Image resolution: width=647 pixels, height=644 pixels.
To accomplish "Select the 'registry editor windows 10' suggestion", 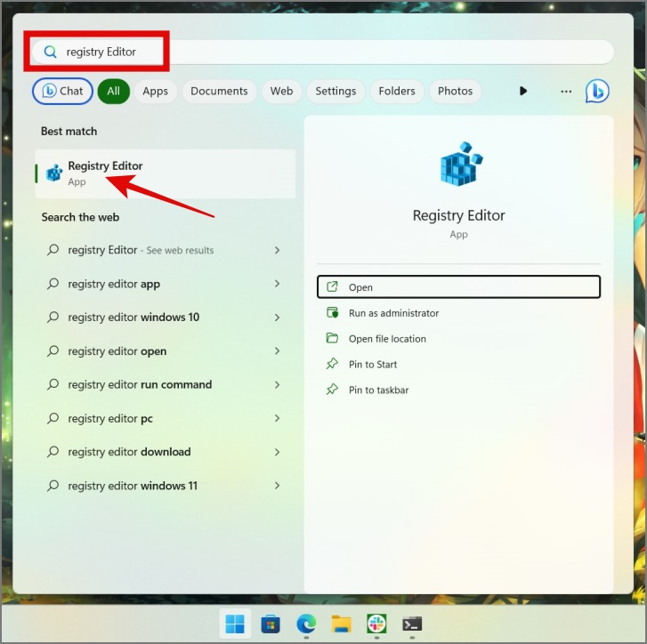I will click(163, 318).
